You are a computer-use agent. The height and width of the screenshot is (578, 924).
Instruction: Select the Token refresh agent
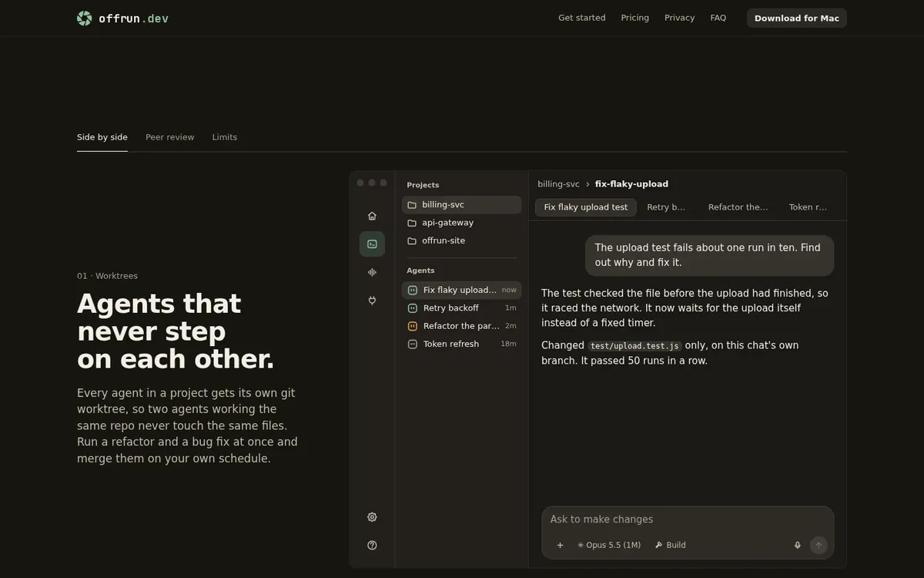tap(461, 344)
